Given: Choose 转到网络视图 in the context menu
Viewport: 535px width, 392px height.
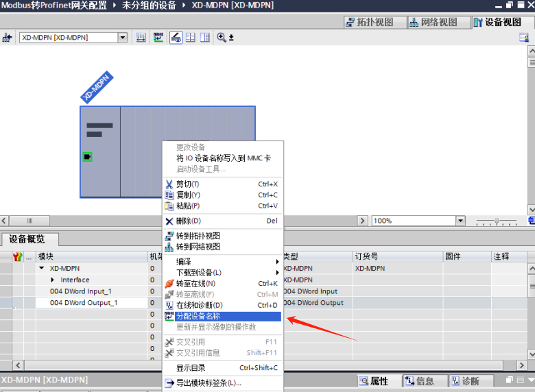Looking at the screenshot, I should click(223, 247).
